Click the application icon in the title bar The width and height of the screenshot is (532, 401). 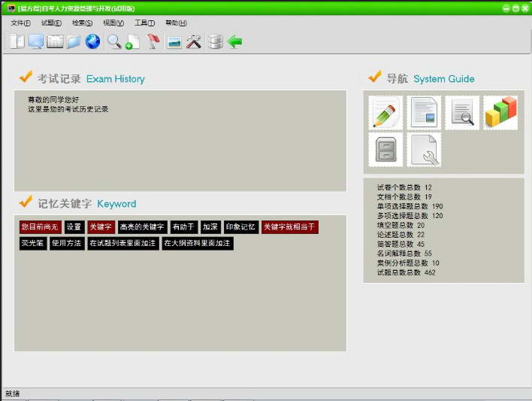pos(11,8)
